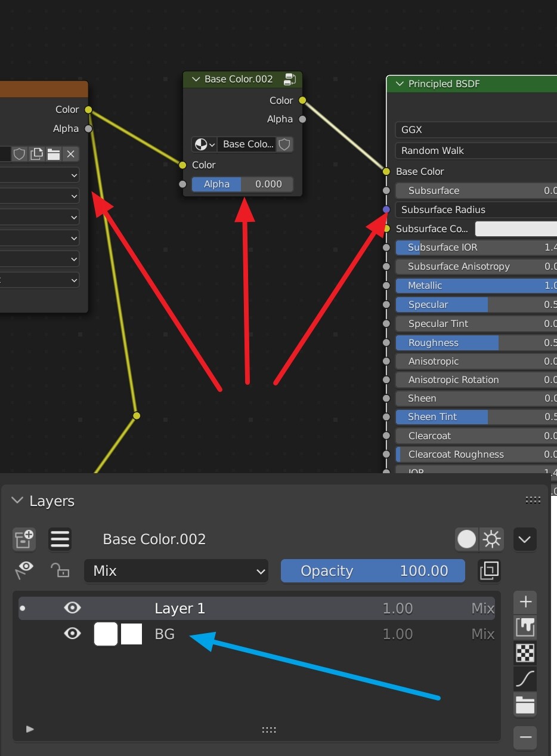This screenshot has width=557, height=756.
Task: Open the GGX distribution dropdown
Action: pos(476,129)
